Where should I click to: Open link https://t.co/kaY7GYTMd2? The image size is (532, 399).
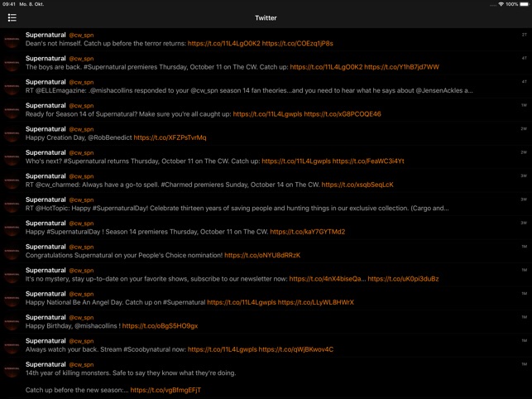308,232
